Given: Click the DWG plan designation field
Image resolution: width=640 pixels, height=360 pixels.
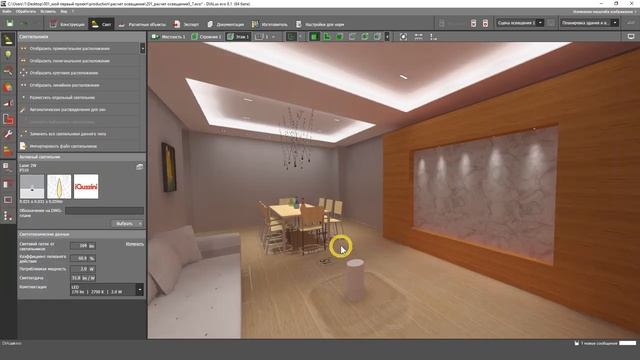Looking at the screenshot, I should (104, 211).
